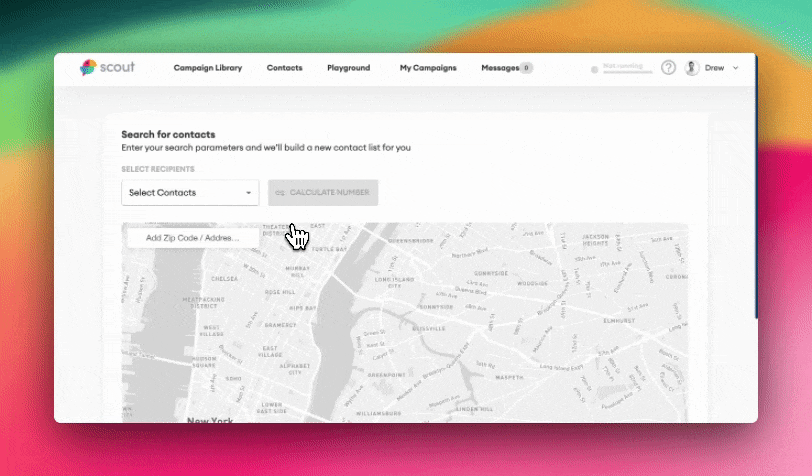Open the help question mark icon
Screen dimensions: 812x476
(668, 67)
